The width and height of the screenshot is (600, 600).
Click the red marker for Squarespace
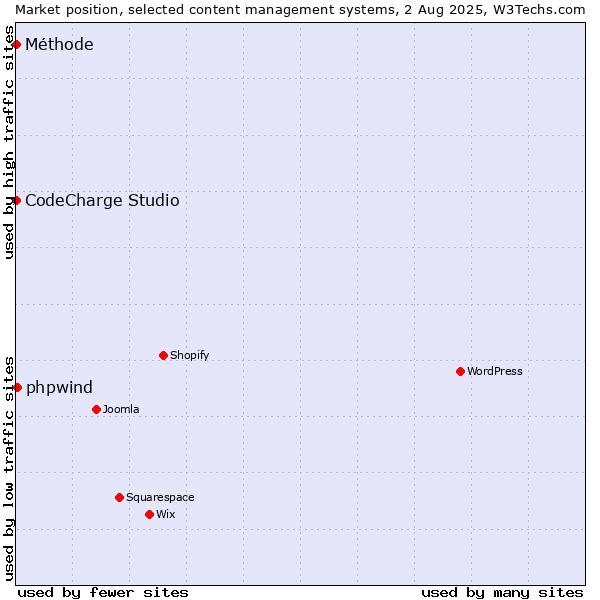(119, 497)
